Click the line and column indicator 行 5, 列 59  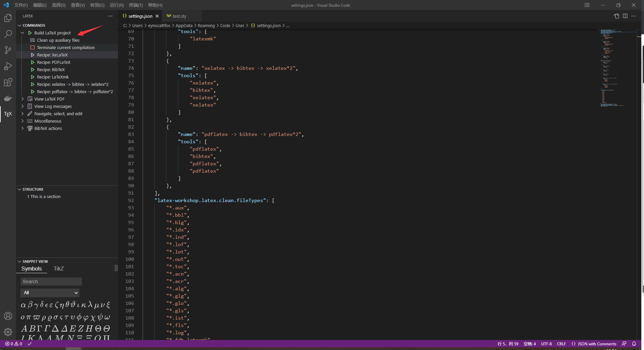[508, 344]
